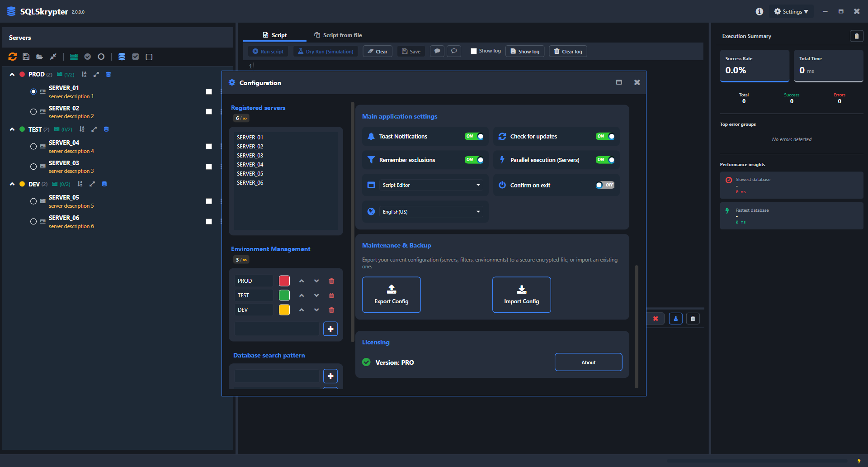
Task: Click the green server stack icon in Servers toolbar
Action: [x=74, y=57]
